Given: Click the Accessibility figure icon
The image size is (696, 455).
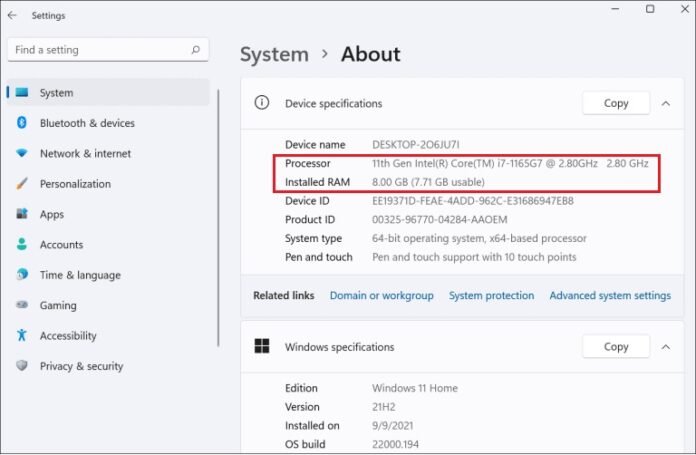Looking at the screenshot, I should [22, 335].
